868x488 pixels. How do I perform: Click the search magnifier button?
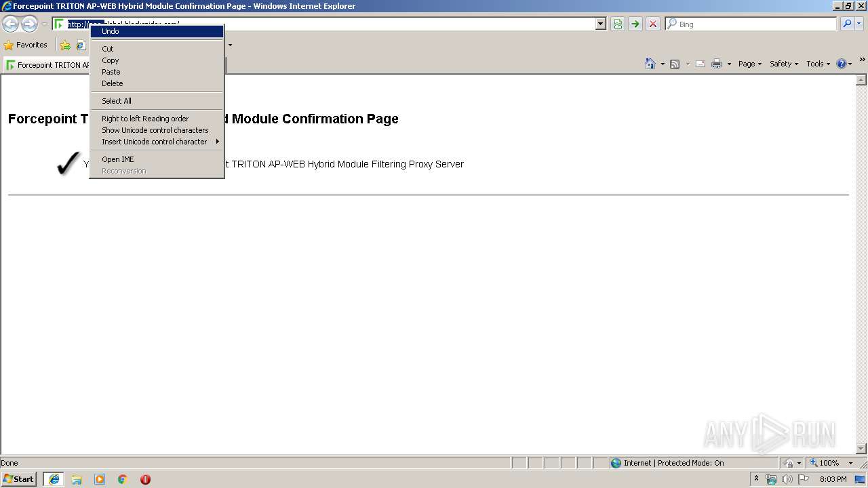tap(847, 24)
